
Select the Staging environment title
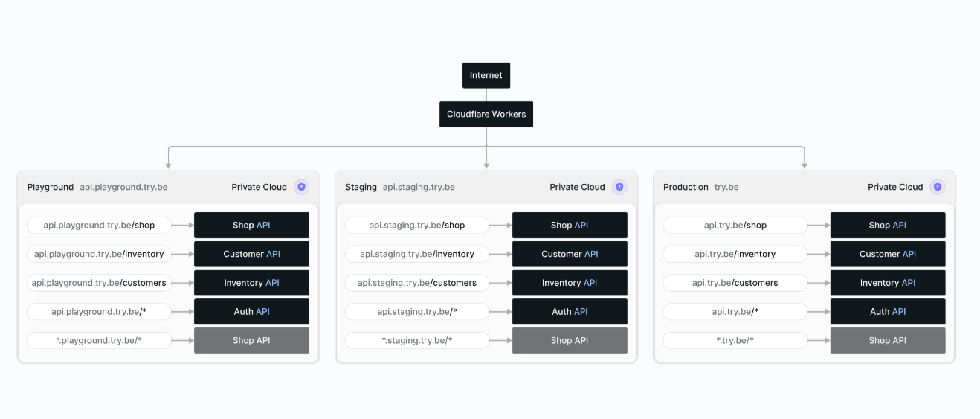tap(361, 187)
